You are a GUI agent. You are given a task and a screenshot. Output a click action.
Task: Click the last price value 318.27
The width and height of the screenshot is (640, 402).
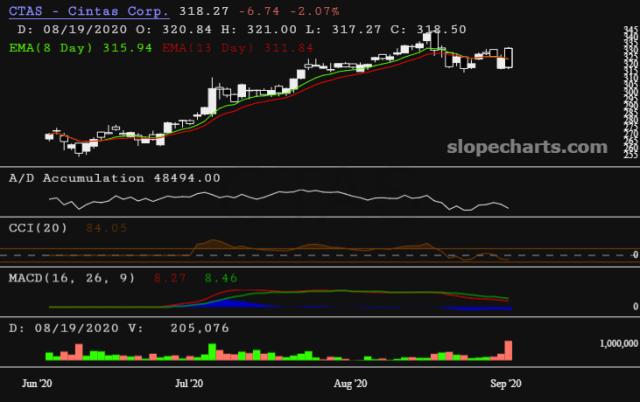click(204, 11)
